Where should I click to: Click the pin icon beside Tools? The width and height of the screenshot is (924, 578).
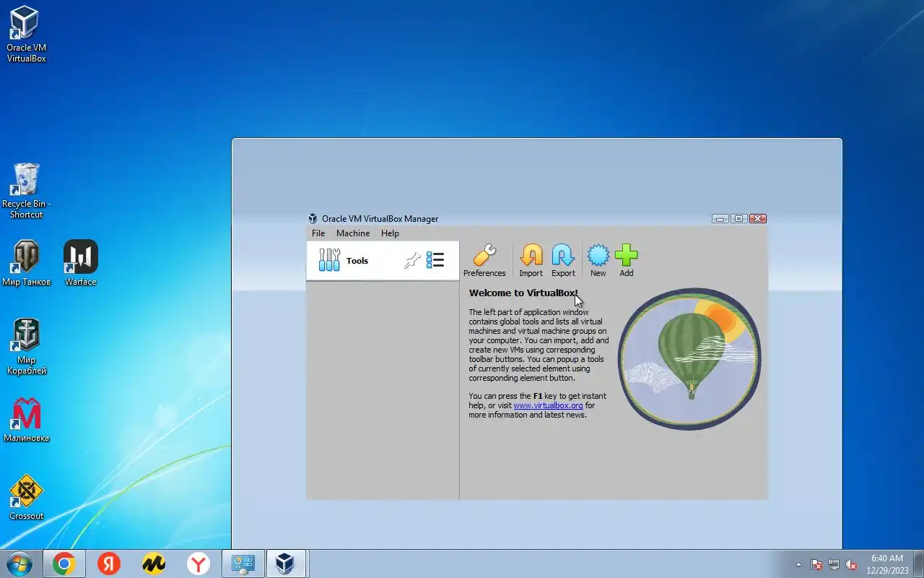coord(412,261)
